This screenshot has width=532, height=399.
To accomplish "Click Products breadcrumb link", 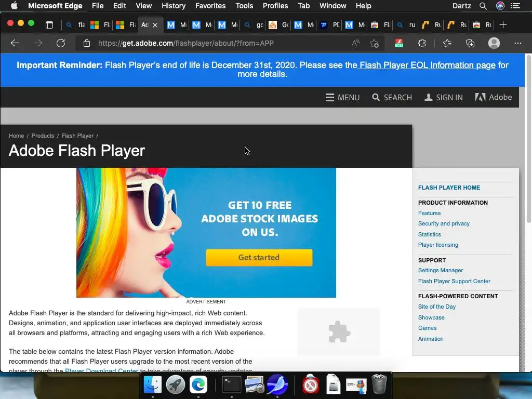I will [x=43, y=136].
